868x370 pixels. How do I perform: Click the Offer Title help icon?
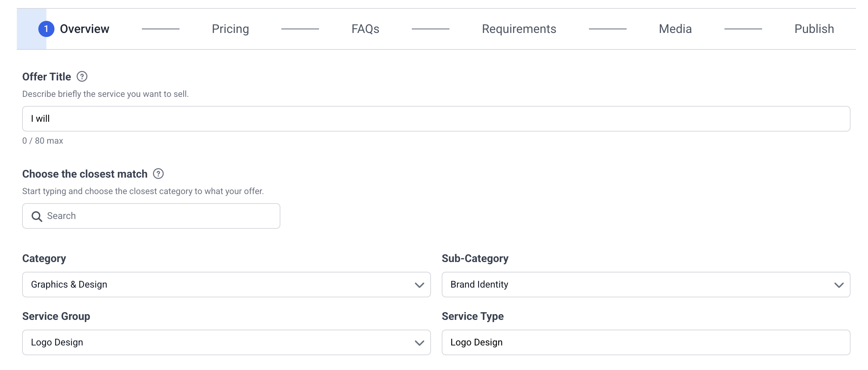tap(82, 77)
